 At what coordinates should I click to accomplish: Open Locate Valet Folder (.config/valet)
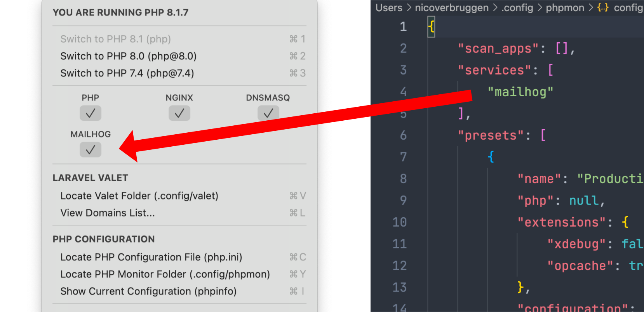(179, 196)
